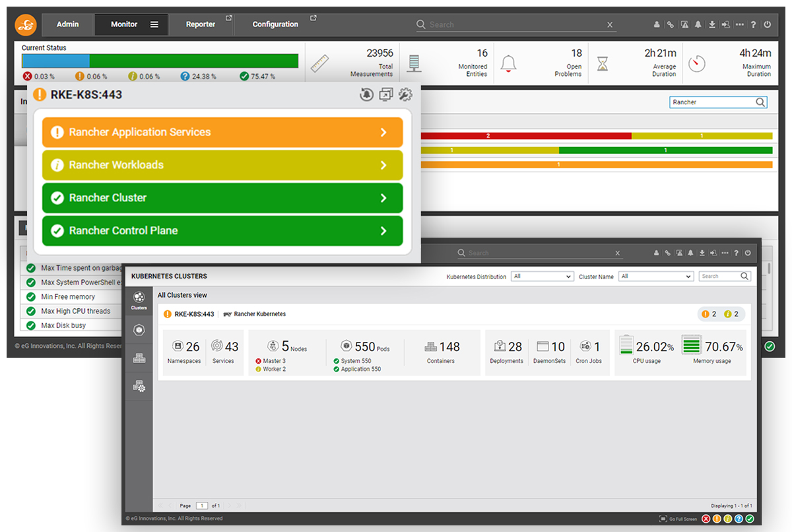Viewport: 792px width, 532px height.
Task: Click the sign-in user arrow icon in main toolbar
Action: pyautogui.click(x=725, y=24)
